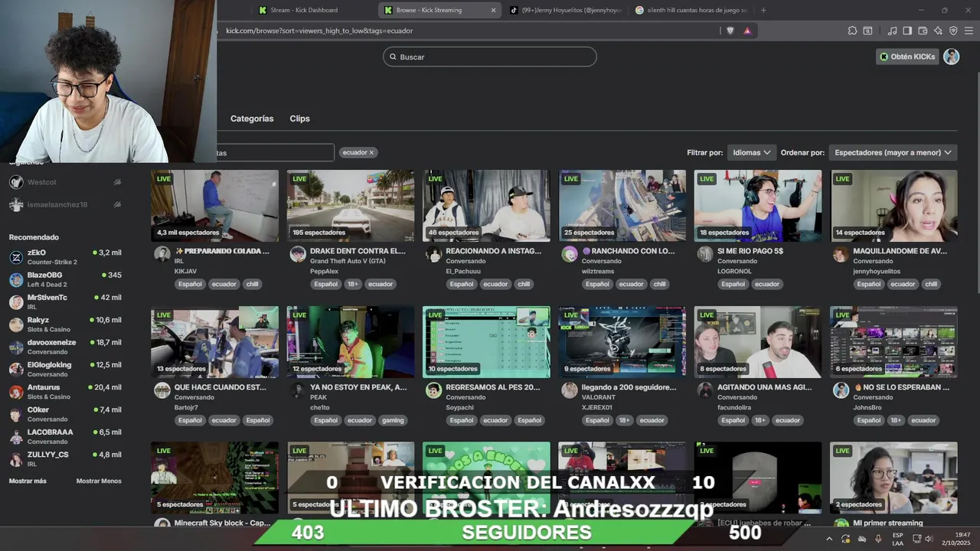Open the Leo AI sparkle icon

[x=938, y=31]
